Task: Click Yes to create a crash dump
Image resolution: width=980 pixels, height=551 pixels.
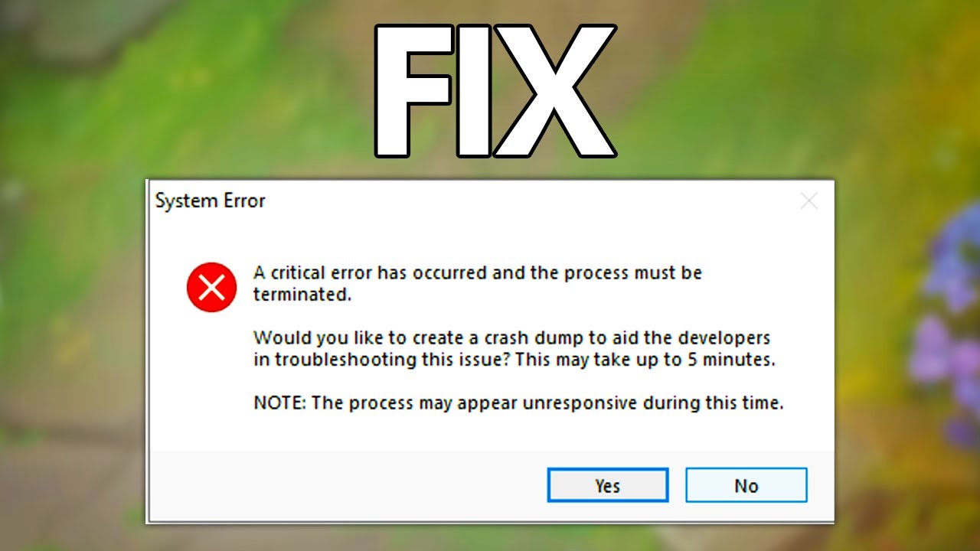Action: coord(608,485)
